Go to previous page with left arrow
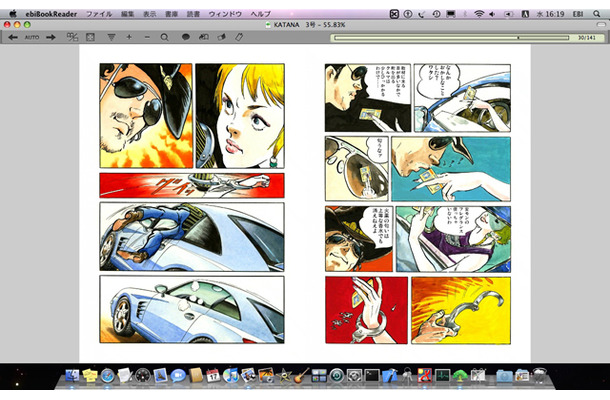 point(13,37)
